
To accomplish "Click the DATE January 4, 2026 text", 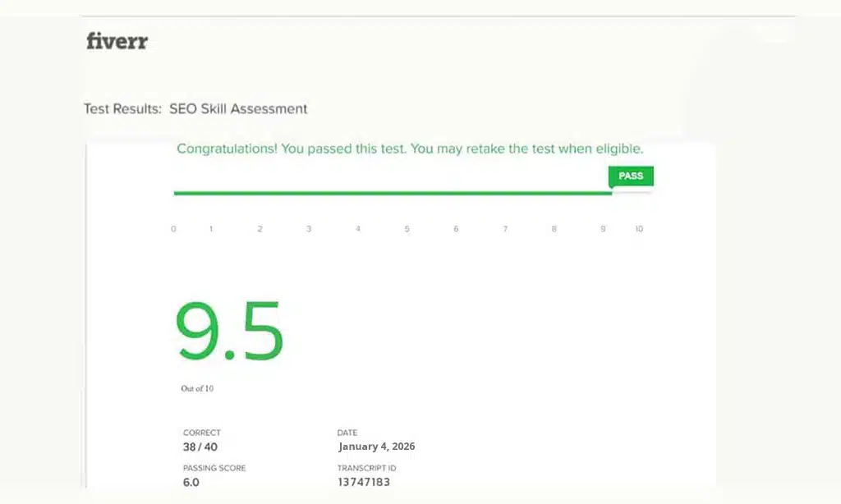I will (377, 446).
